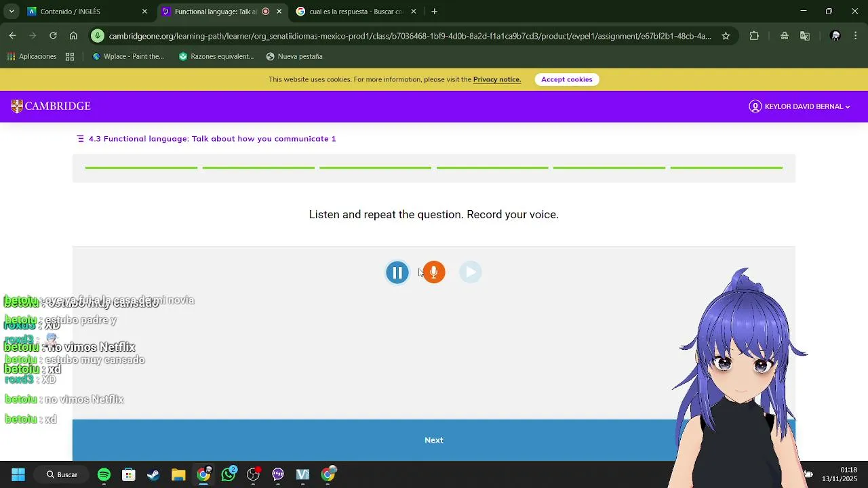Go to the browser home page
This screenshot has width=868, height=488.
point(73,36)
